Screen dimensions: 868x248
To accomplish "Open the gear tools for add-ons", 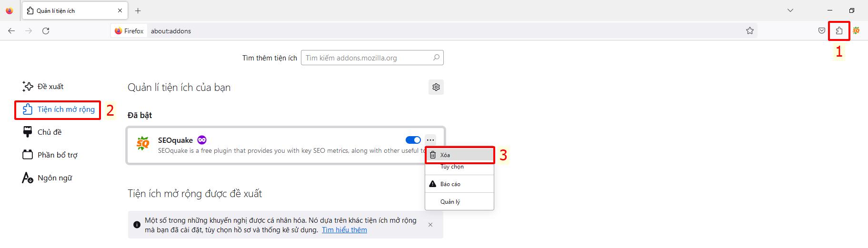I will coord(436,87).
